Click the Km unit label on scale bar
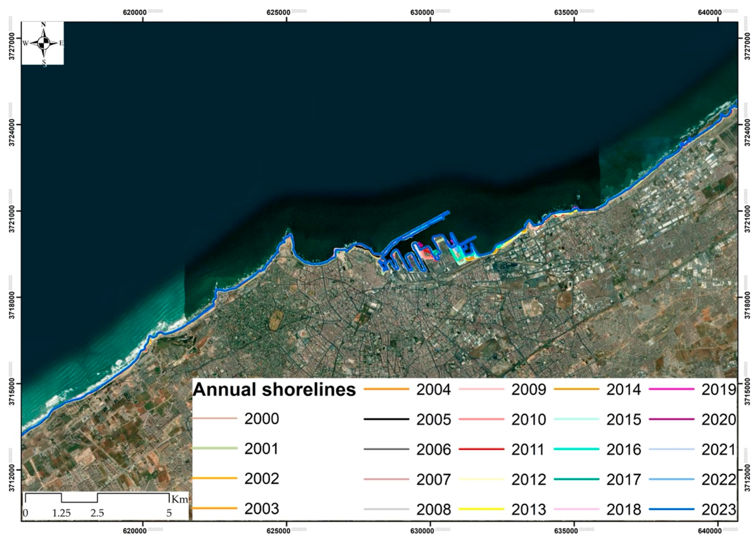This screenshot has height=541, width=756. [x=179, y=499]
